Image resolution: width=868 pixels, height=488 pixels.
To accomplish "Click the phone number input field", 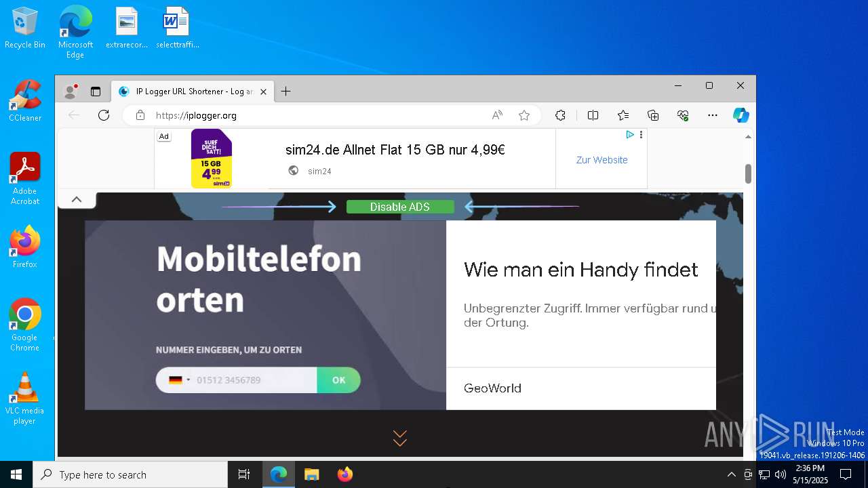I will coord(255,380).
